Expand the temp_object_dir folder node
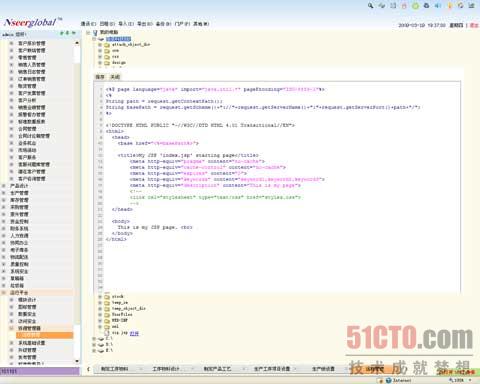 pos(100,309)
